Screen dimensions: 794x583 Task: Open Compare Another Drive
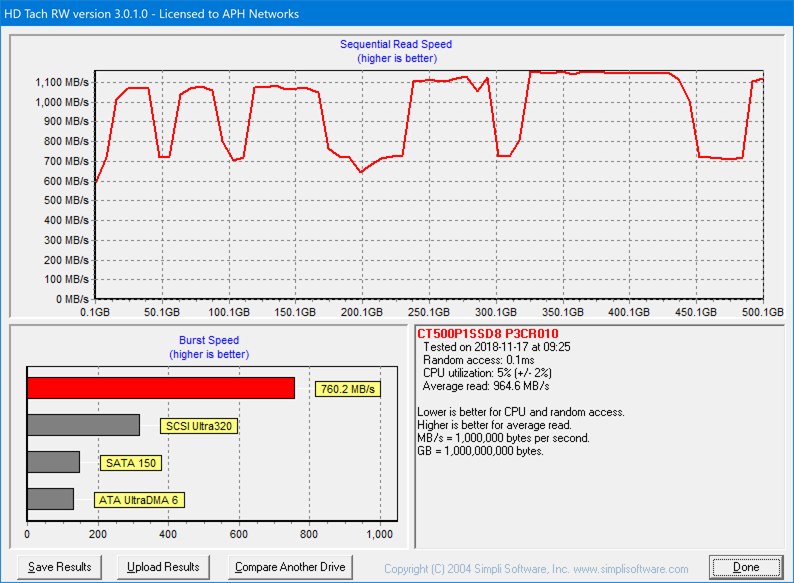(290, 567)
